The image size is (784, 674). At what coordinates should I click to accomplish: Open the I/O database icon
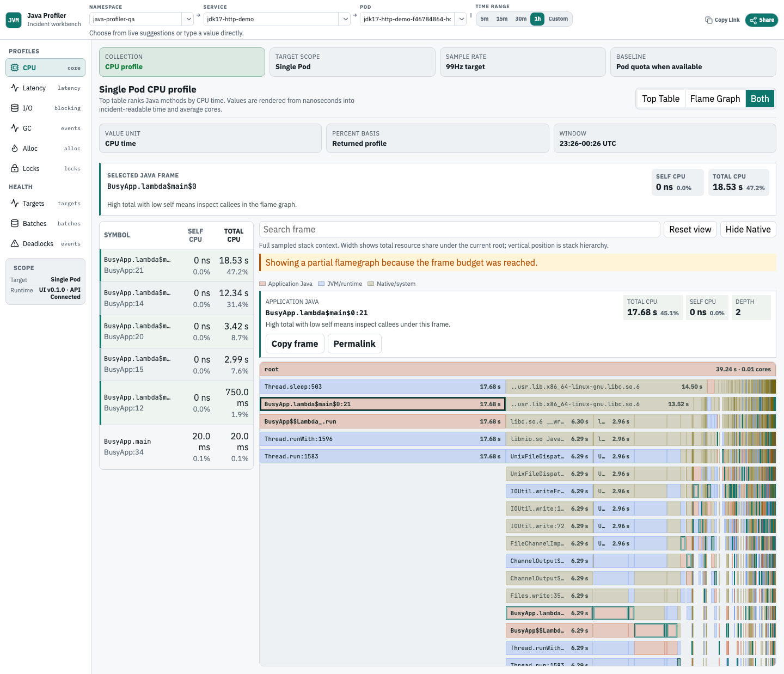click(15, 108)
